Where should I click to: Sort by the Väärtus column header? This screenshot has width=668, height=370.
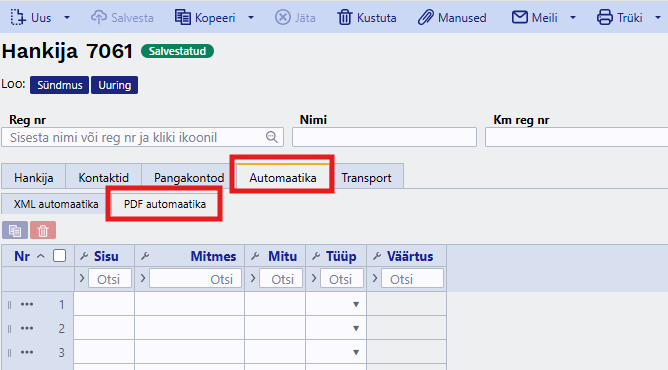[x=410, y=256]
